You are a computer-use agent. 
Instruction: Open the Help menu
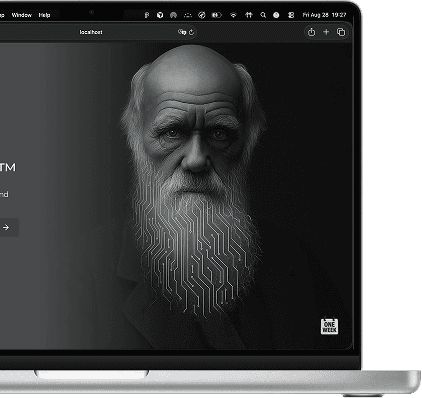(x=44, y=15)
